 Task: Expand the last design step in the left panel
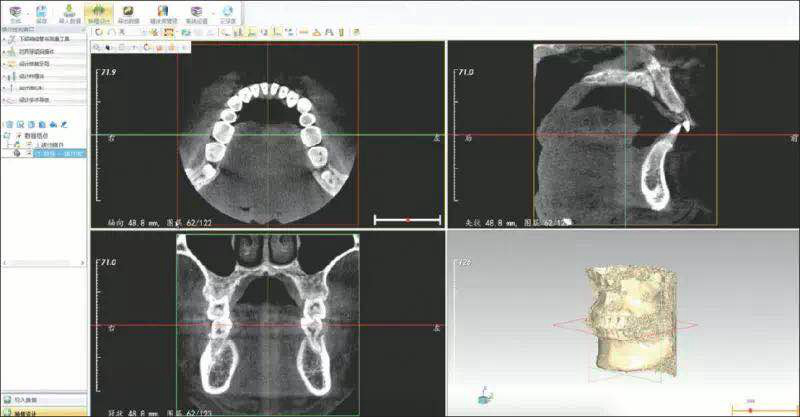tap(38, 100)
